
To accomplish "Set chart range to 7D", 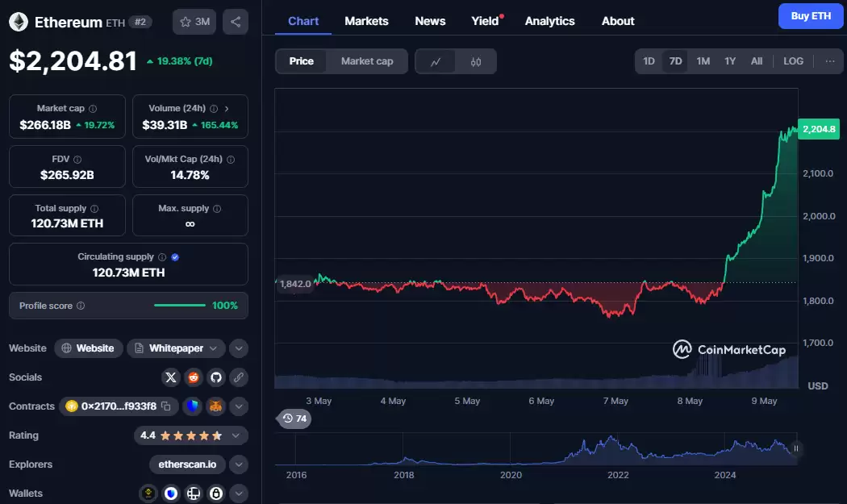I will coord(675,61).
